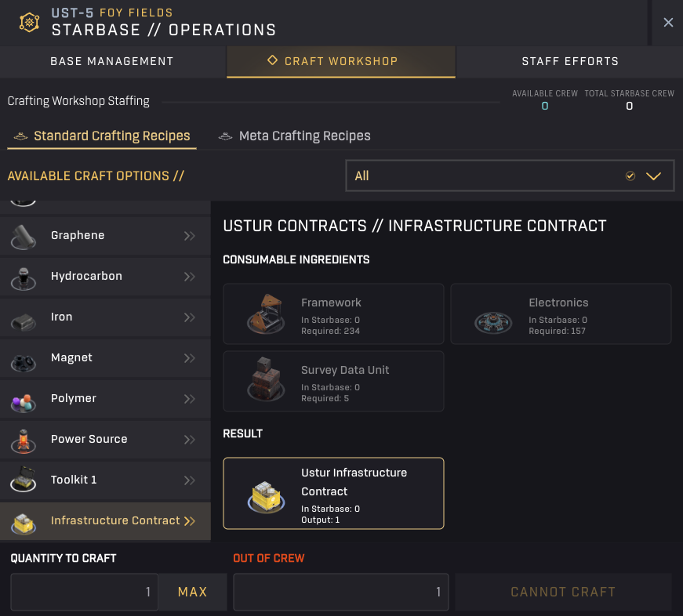Click the Framework ingredient icon
This screenshot has width=683, height=616.
click(265, 313)
